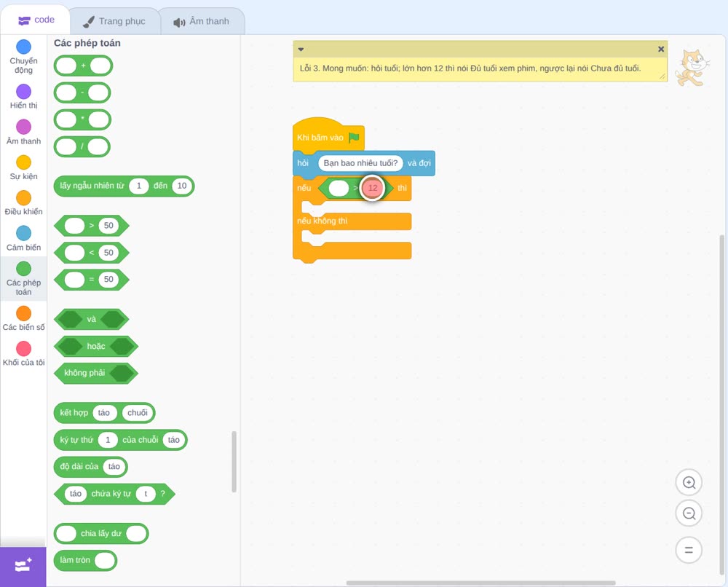Click the 'chứa ký tự' block
The image size is (728, 587).
[115, 494]
